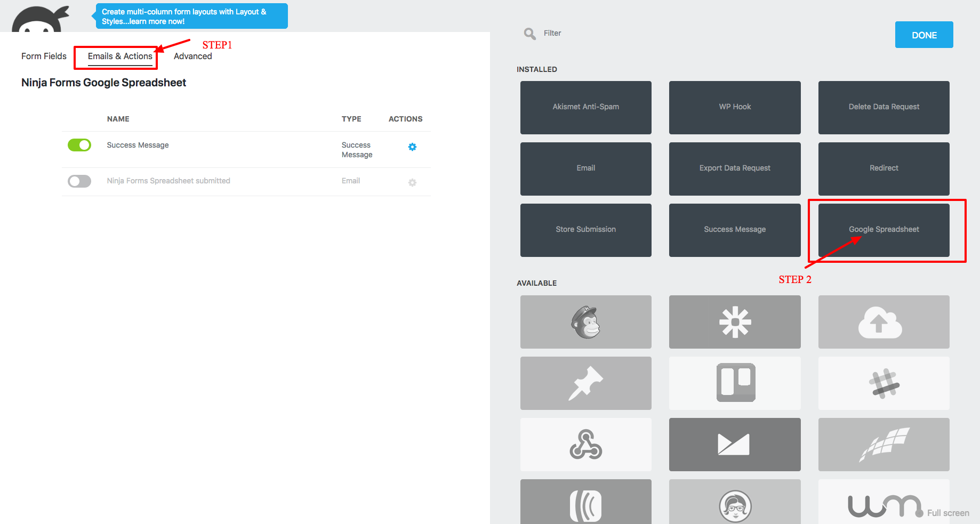The image size is (980, 524).
Task: Enable the Ninja Forms Spreadsheet submitted toggle
Action: 79,181
